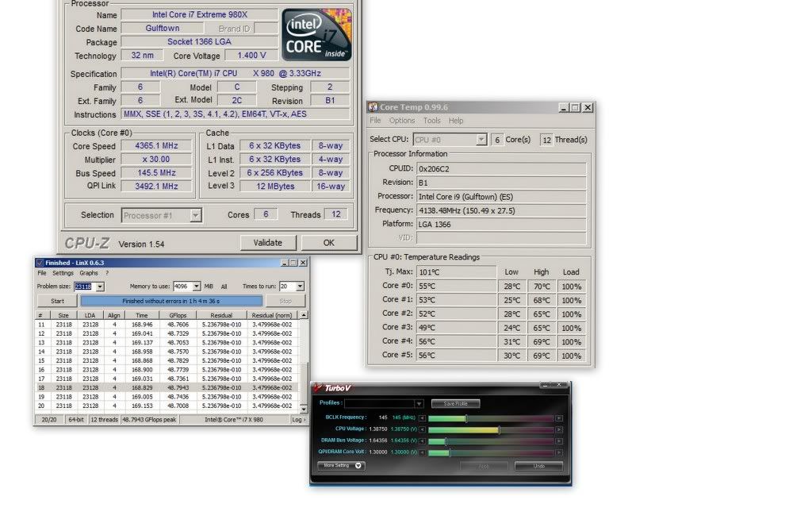
Task: Click '48.7943 GFlops peak' in LinX status bar
Action: pyautogui.click(x=149, y=420)
